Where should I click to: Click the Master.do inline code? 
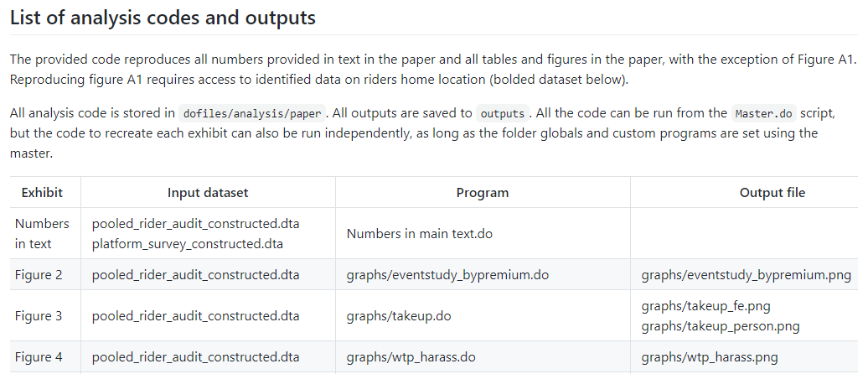(764, 113)
